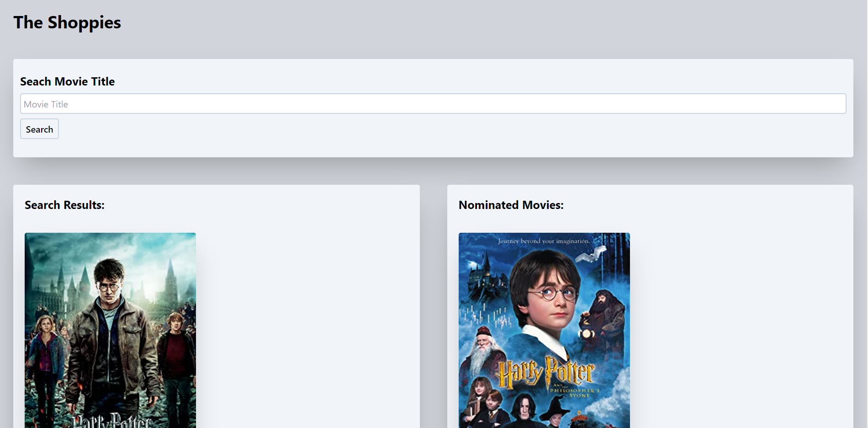Image resolution: width=868 pixels, height=428 pixels.
Task: Click the "Philosopher's Stone" subtitle on the poster
Action: (575, 392)
